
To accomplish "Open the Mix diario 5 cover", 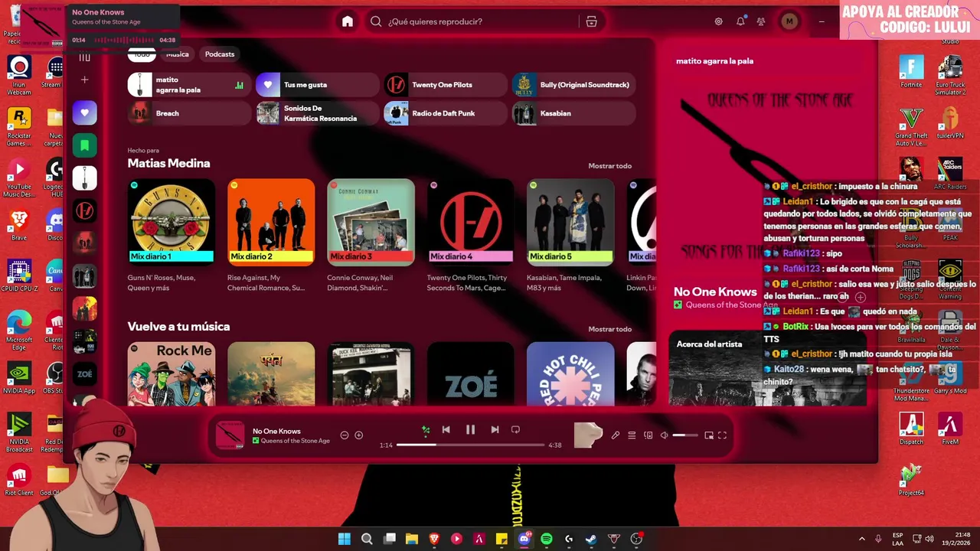I will [570, 222].
